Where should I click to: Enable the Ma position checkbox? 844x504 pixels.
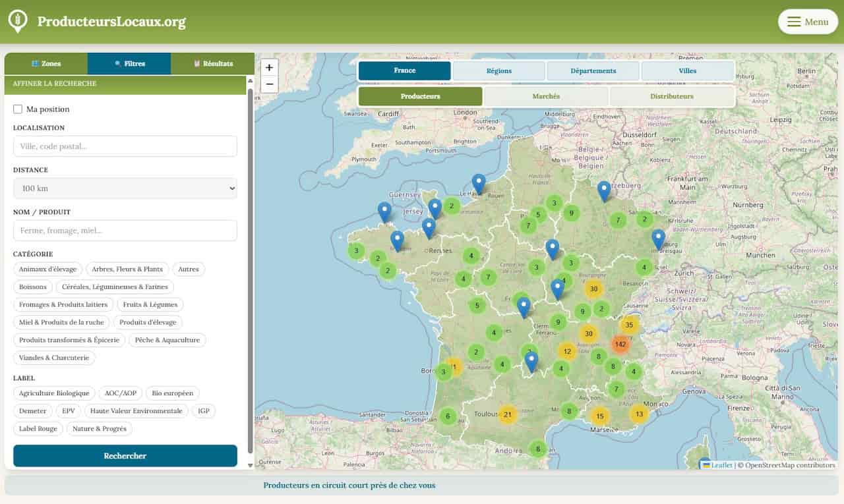click(18, 109)
